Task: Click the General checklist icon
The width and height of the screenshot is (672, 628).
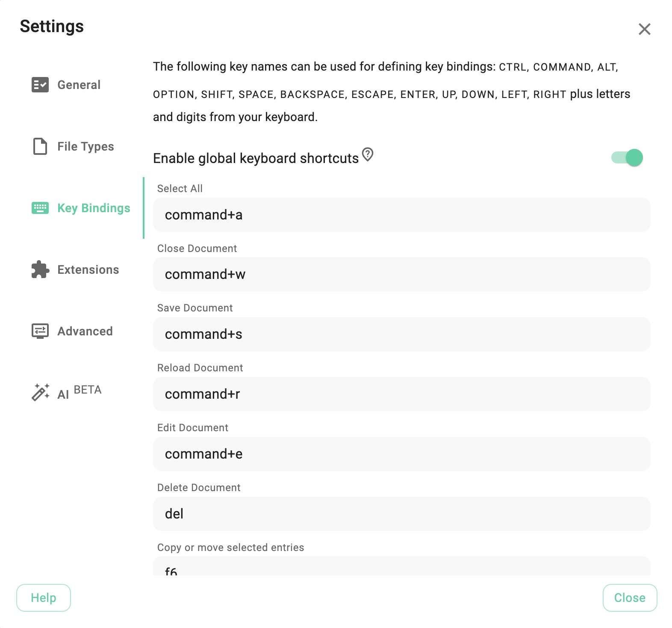Action: pyautogui.click(x=40, y=85)
